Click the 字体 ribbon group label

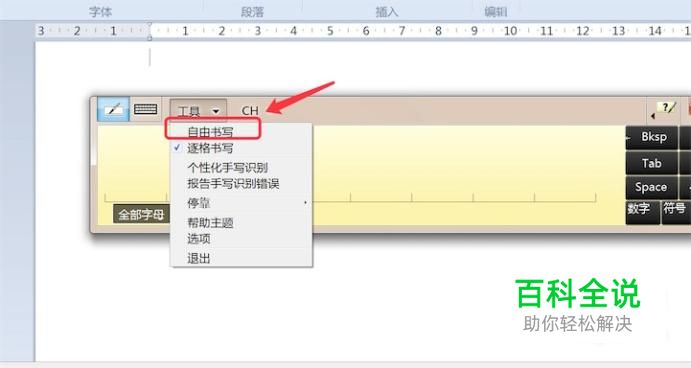100,11
